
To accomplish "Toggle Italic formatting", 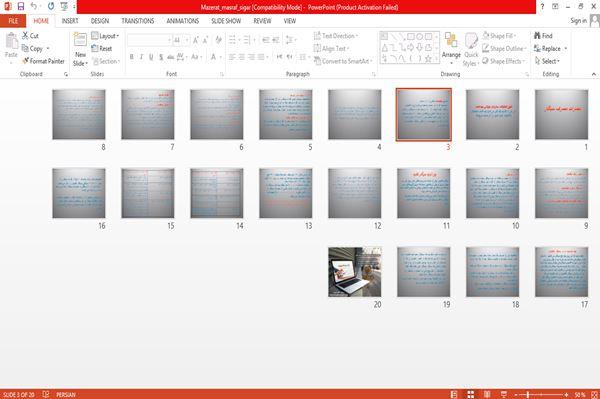I will pos(142,57).
